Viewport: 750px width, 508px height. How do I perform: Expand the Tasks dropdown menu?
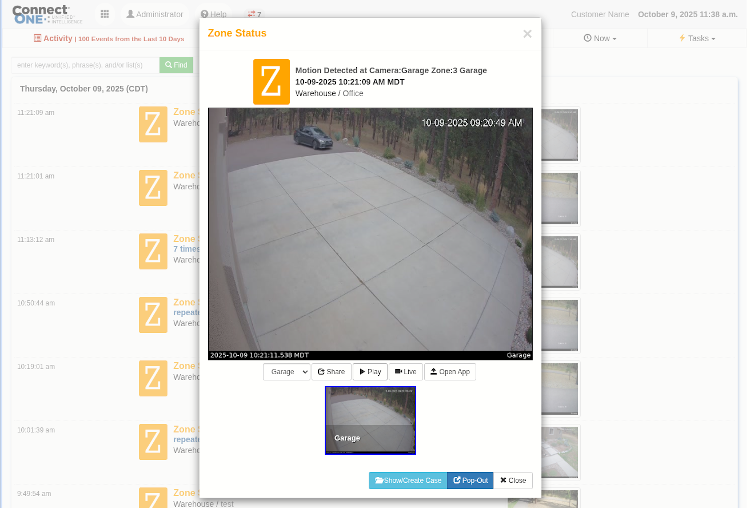696,38
